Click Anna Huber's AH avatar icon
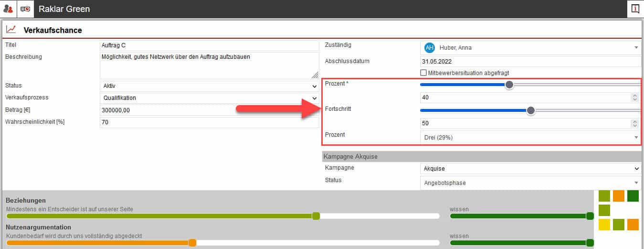644x249 pixels. tap(430, 48)
